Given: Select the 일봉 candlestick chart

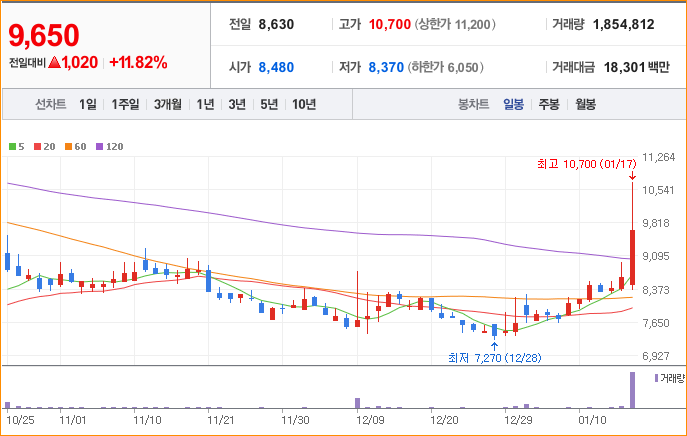Looking at the screenshot, I should tap(513, 104).
